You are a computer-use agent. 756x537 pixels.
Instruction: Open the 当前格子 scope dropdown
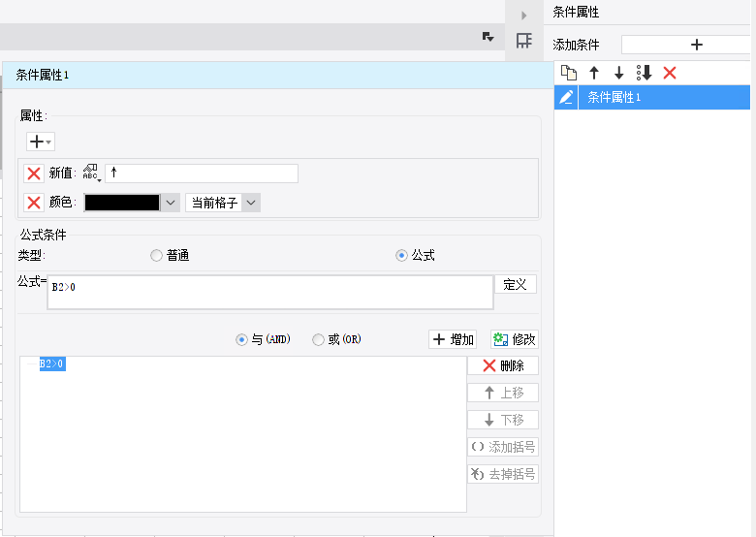point(251,203)
